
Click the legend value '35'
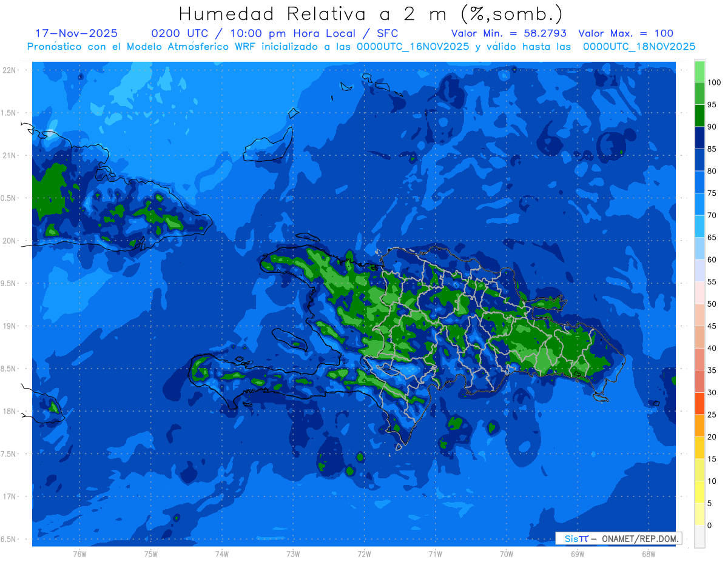[x=712, y=370]
